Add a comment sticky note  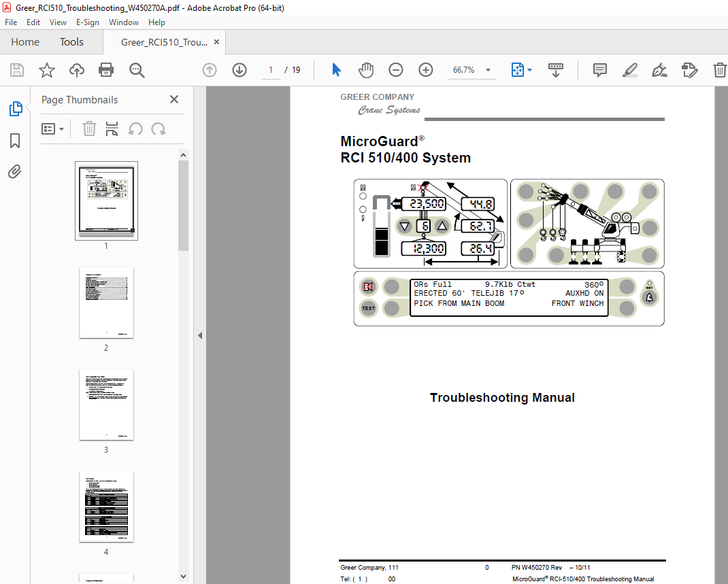pyautogui.click(x=600, y=70)
